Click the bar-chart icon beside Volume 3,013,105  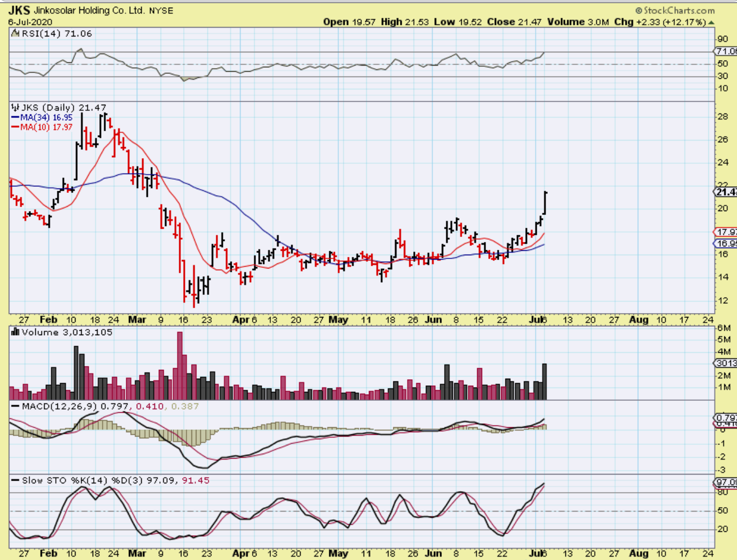(x=15, y=332)
